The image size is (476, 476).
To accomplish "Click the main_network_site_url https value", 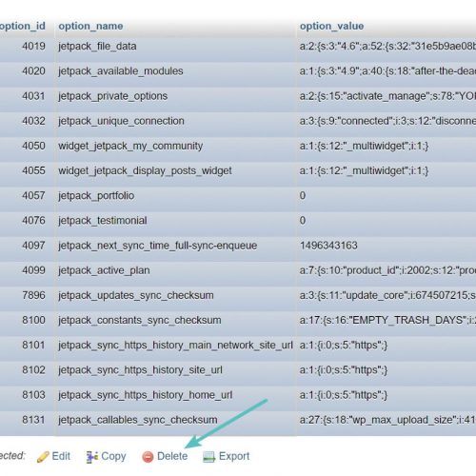I will tap(344, 346).
